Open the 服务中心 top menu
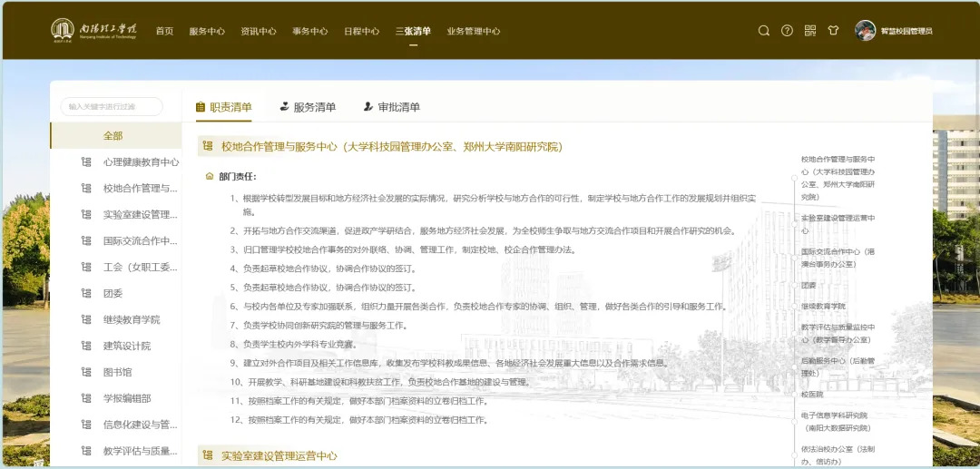This screenshot has height=469, width=980. (207, 31)
